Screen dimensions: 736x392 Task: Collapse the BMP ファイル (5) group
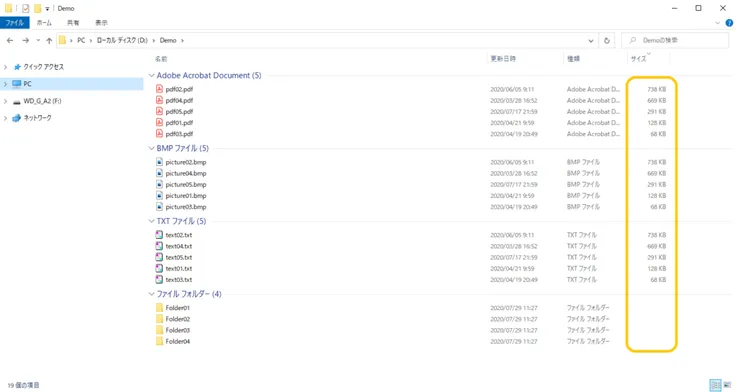click(x=152, y=148)
